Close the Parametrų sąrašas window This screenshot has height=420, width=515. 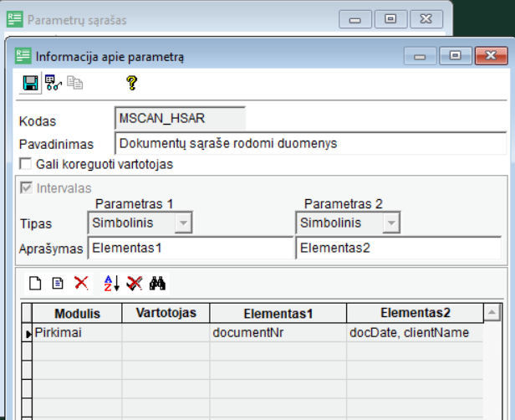click(426, 19)
